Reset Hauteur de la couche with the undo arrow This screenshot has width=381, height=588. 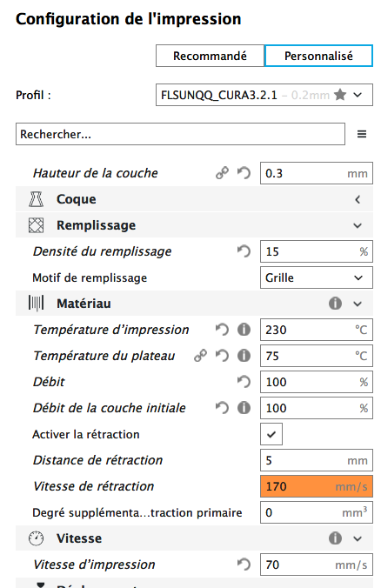[x=244, y=173]
